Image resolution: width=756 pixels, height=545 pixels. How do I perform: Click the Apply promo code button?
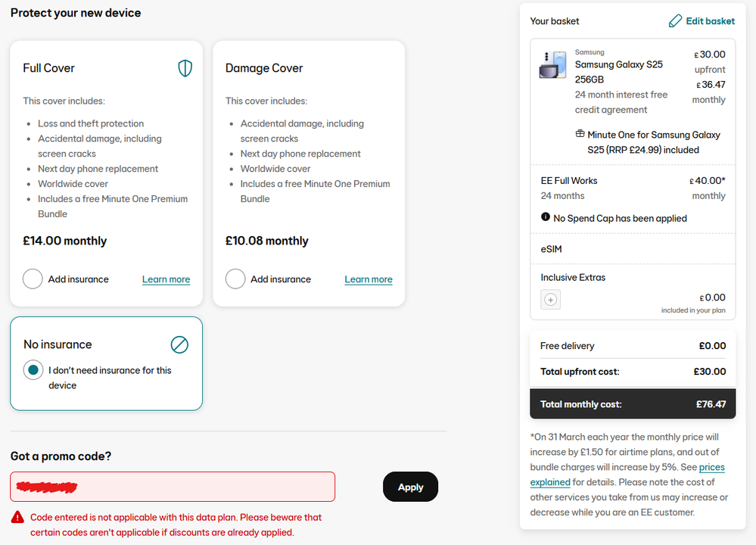410,487
